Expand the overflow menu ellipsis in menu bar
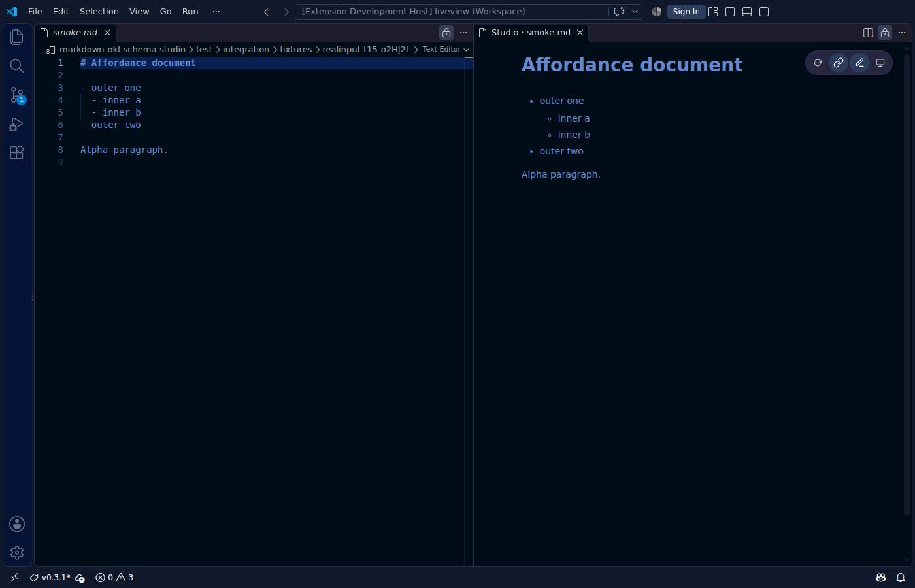This screenshot has height=588, width=915. pos(216,12)
